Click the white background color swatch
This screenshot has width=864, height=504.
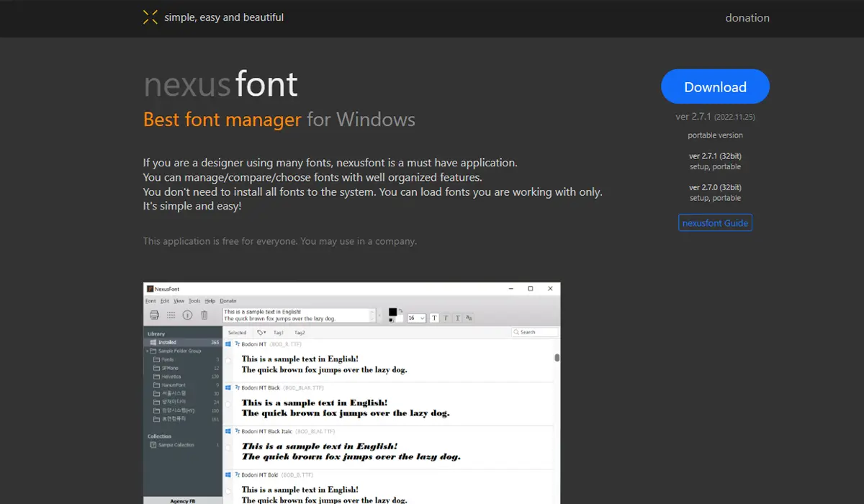pos(400,319)
